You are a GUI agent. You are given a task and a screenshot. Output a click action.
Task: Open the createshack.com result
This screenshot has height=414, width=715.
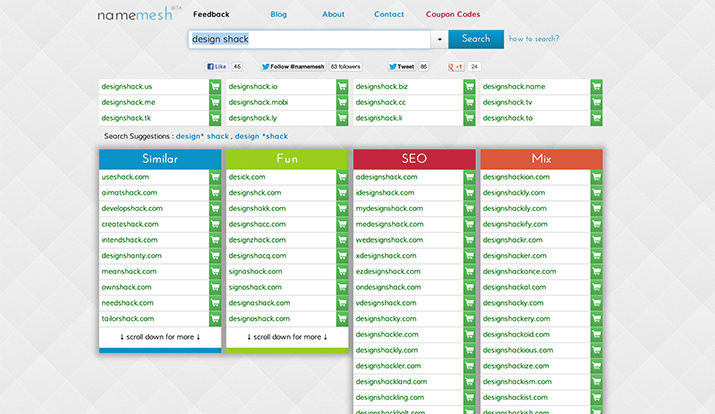click(x=130, y=224)
